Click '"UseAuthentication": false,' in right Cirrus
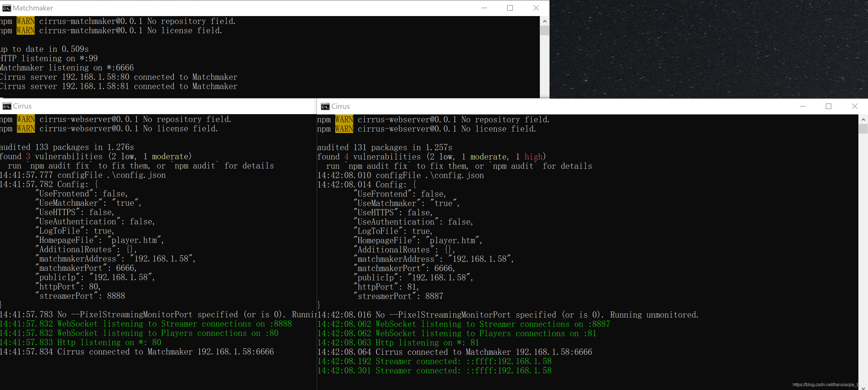 tap(414, 222)
